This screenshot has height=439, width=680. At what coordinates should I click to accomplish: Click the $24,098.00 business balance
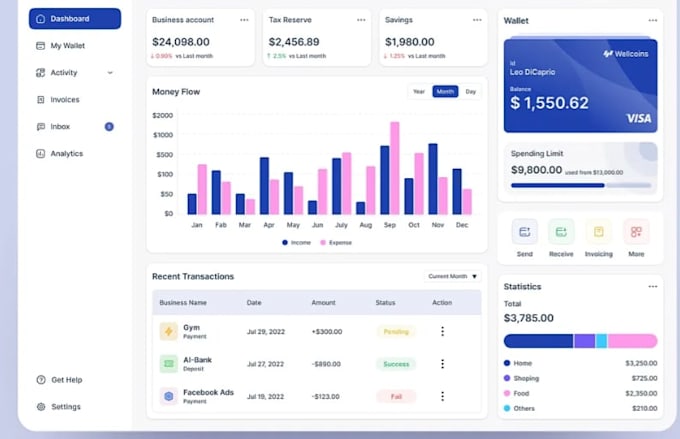click(181, 42)
